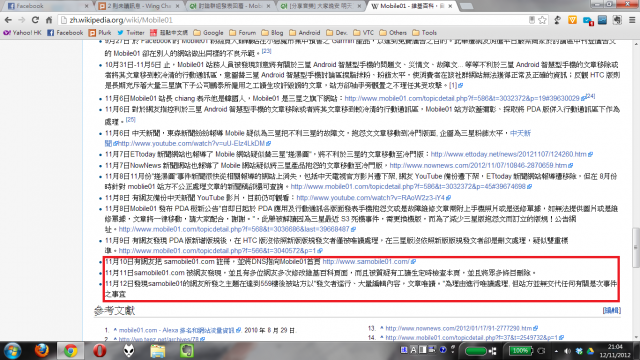This screenshot has width=640, height=360.
Task: Click the orange V extension icon
Action: point(572,20)
